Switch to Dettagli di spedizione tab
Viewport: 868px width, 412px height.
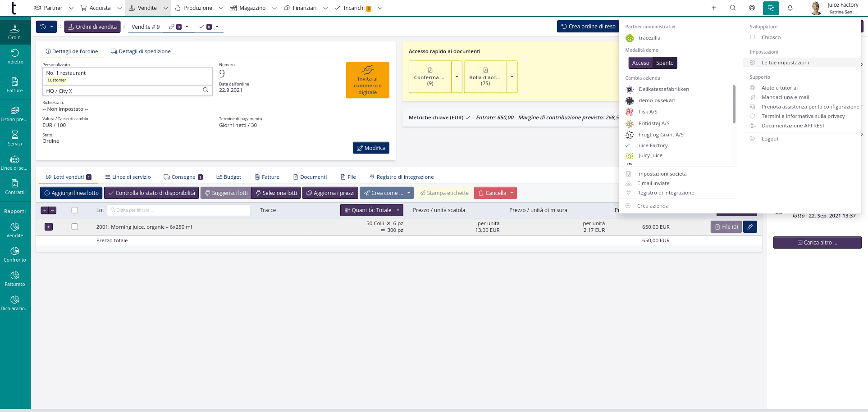[x=141, y=51]
